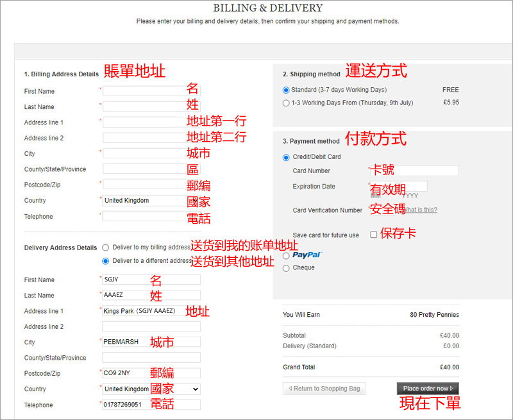Click Place order now button
The width and height of the screenshot is (513, 420).
tap(428, 389)
